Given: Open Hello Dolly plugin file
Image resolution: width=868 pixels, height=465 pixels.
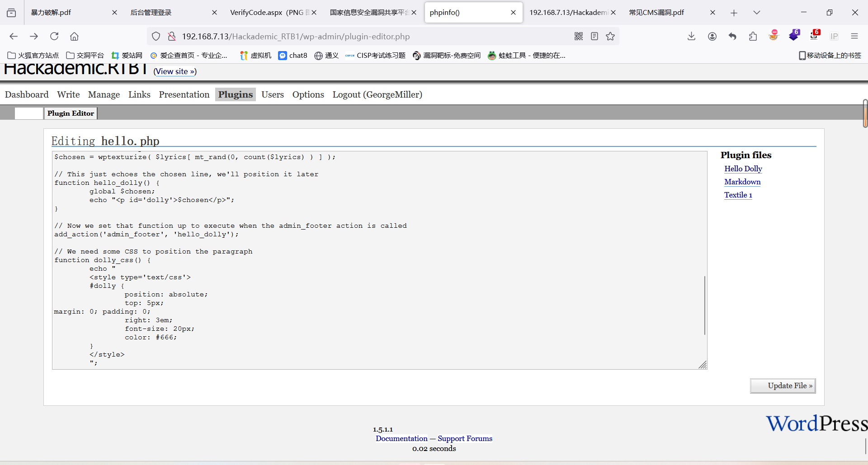Looking at the screenshot, I should (743, 169).
